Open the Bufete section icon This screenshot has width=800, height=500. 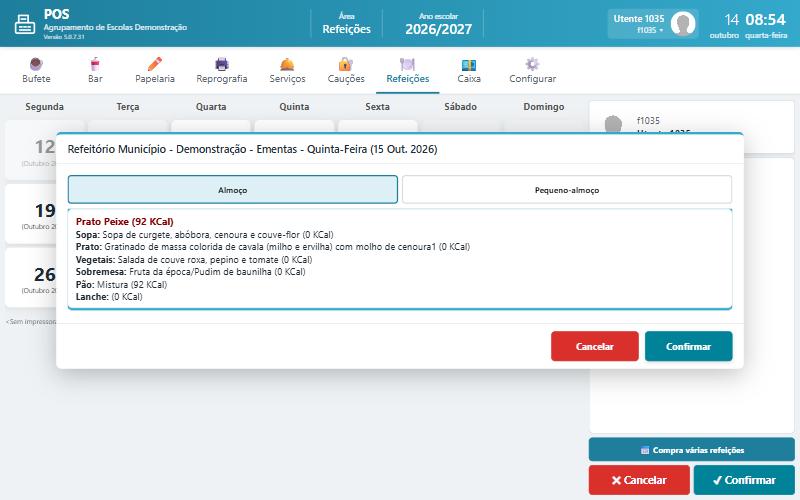[36, 64]
